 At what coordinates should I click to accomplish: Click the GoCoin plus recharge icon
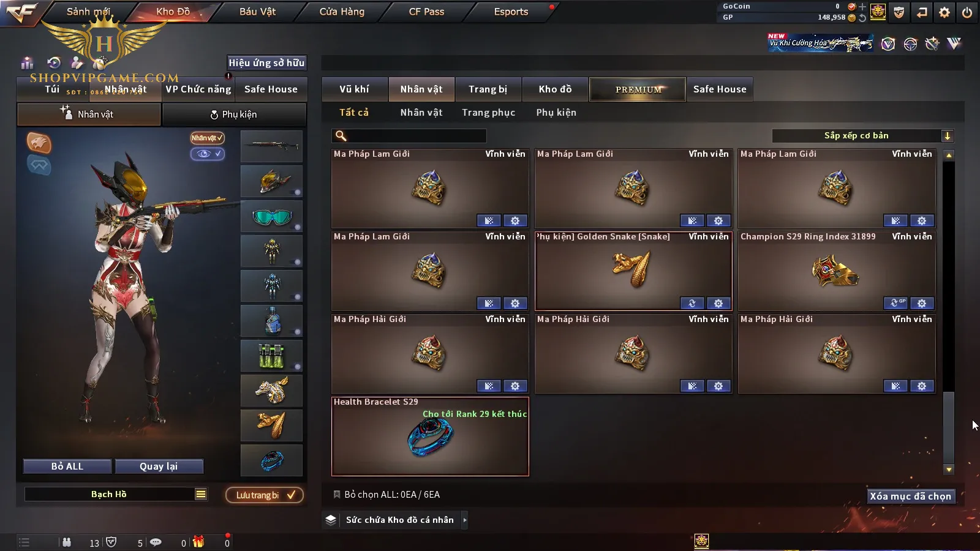click(x=862, y=7)
